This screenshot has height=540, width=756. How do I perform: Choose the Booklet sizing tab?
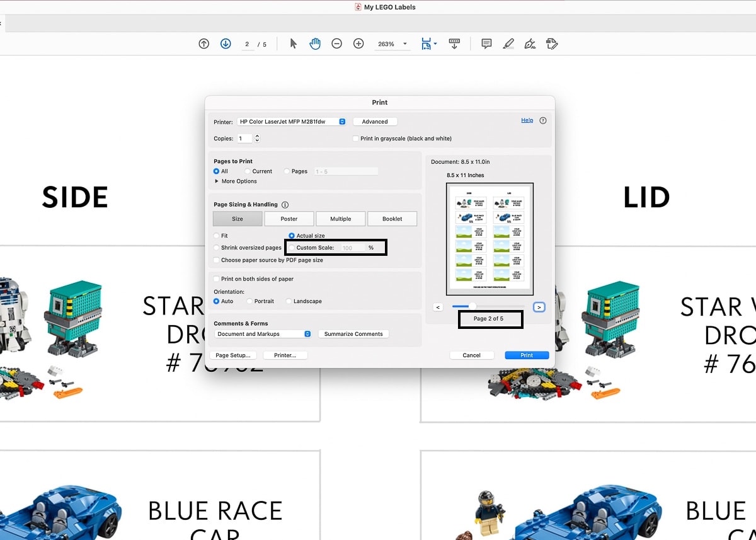(392, 219)
